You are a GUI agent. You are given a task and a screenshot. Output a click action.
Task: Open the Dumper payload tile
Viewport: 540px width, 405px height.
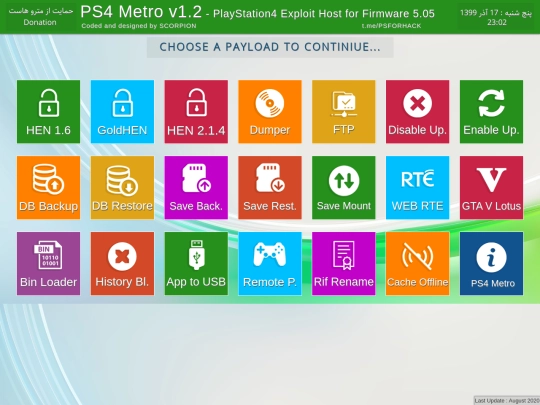point(270,112)
